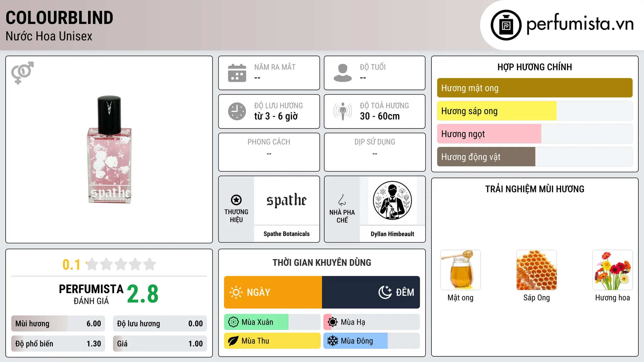Click the NĂM RA MẮT label

[275, 67]
